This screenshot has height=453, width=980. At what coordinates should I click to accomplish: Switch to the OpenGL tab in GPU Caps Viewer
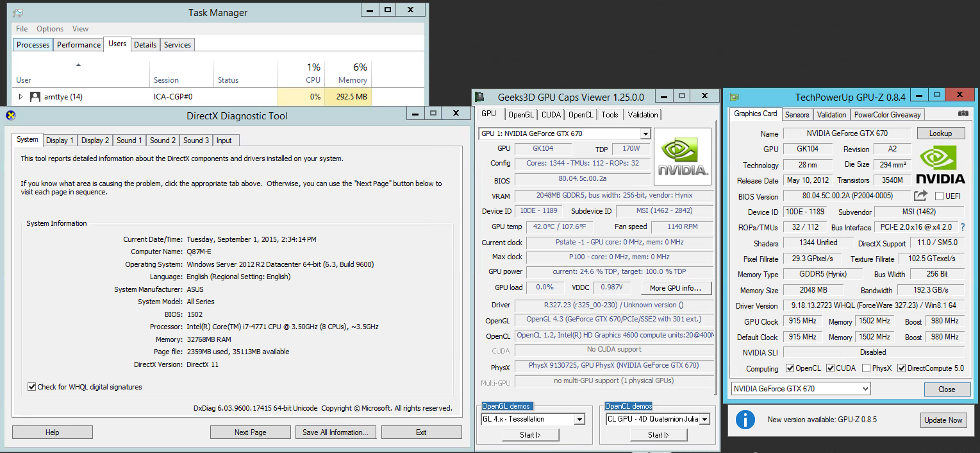521,115
